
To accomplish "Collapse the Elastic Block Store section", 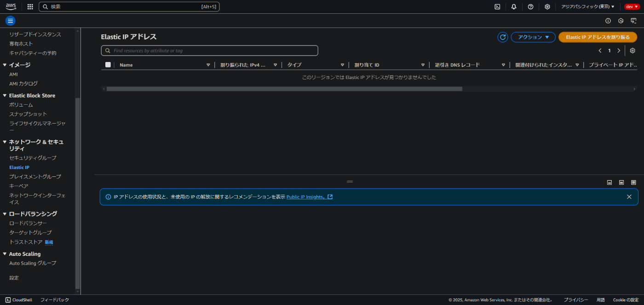I will 5,96.
